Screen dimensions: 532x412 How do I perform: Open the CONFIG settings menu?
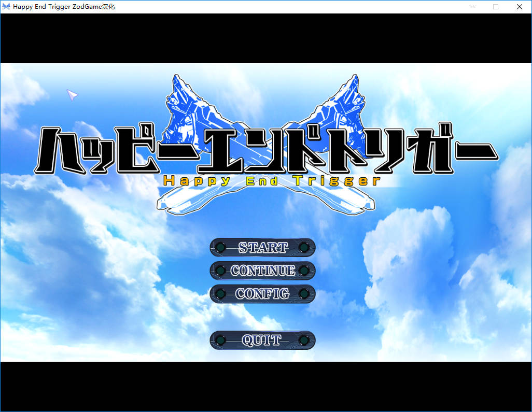(x=262, y=294)
